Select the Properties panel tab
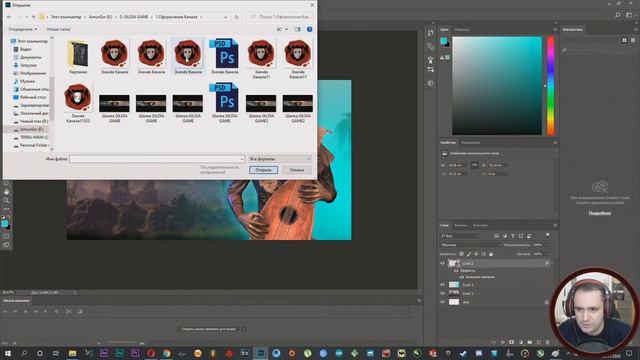The image size is (640, 360). [448, 142]
